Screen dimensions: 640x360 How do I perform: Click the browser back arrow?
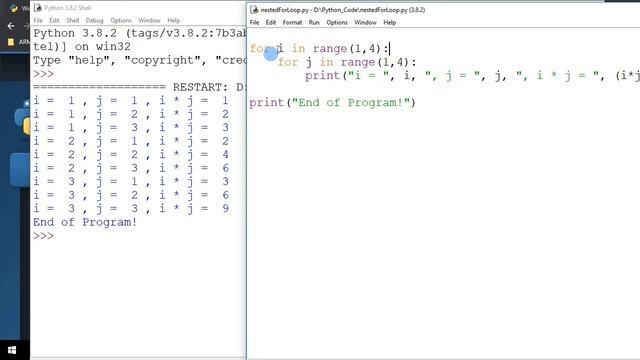pyautogui.click(x=11, y=26)
